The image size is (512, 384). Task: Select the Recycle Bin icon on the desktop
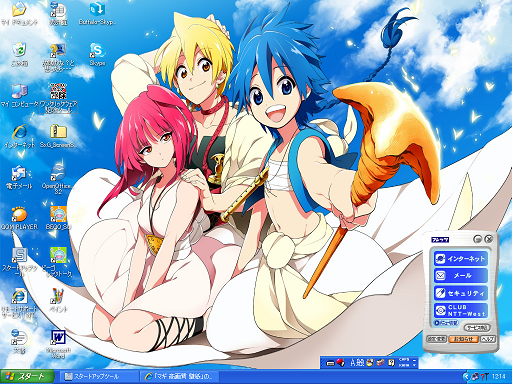pos(19,54)
